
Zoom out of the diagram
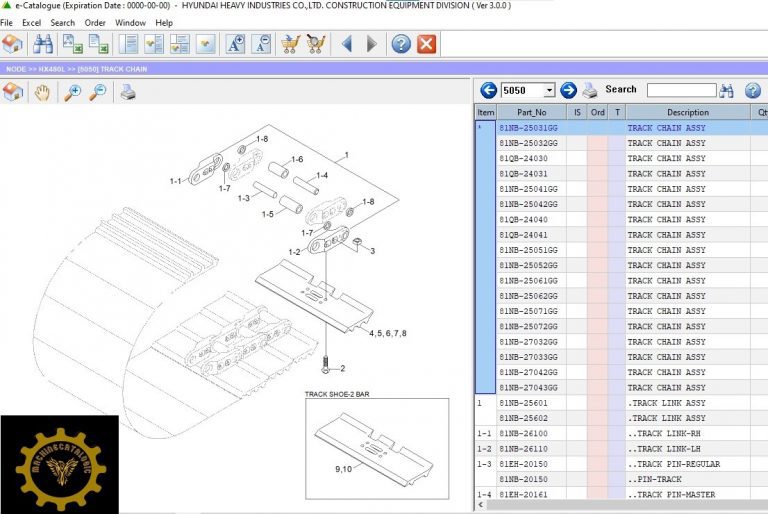pyautogui.click(x=98, y=93)
